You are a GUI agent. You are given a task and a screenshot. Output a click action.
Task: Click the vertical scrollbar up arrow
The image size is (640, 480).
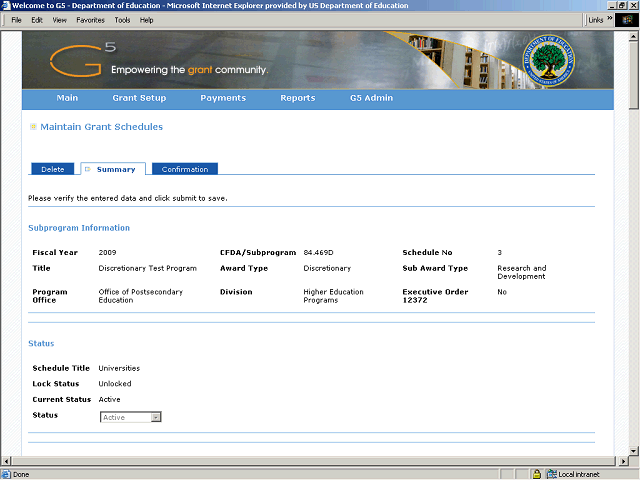pyautogui.click(x=633, y=36)
